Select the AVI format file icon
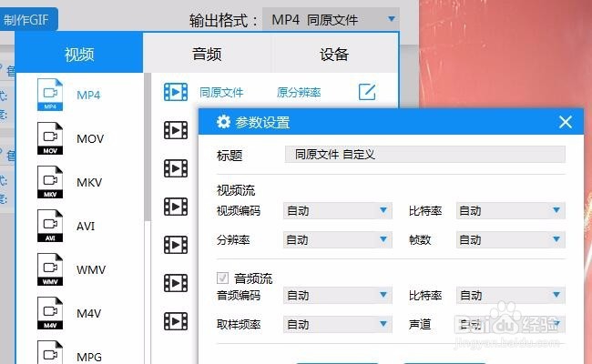Screen dimensions: 592x364 click(x=50, y=226)
